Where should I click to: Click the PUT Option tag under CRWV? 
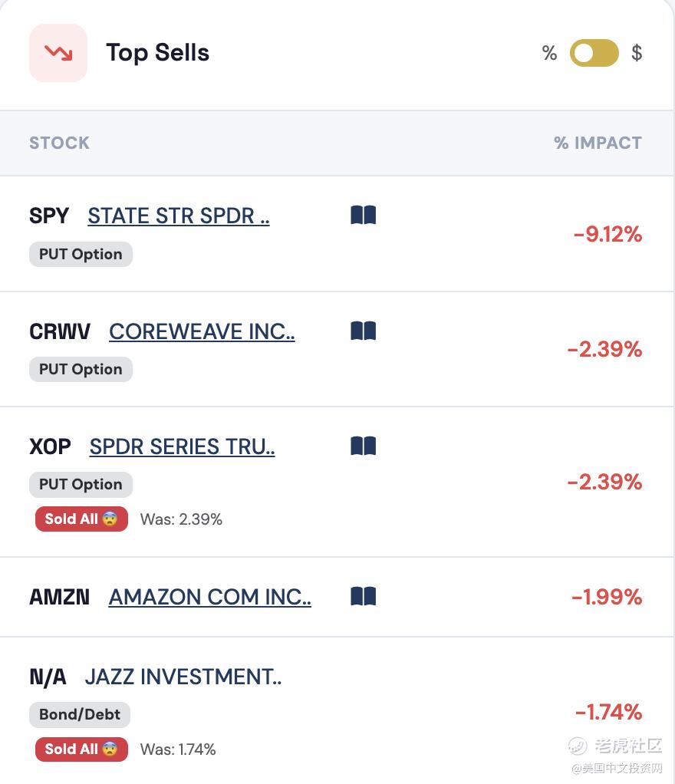81,369
